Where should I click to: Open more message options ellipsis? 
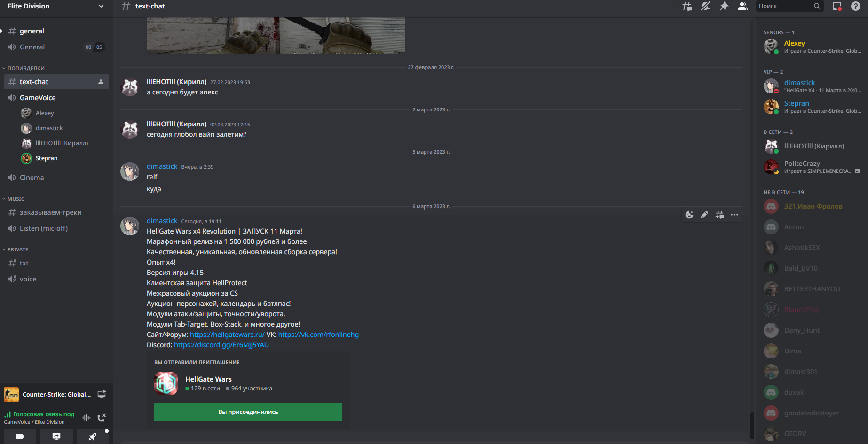click(734, 215)
